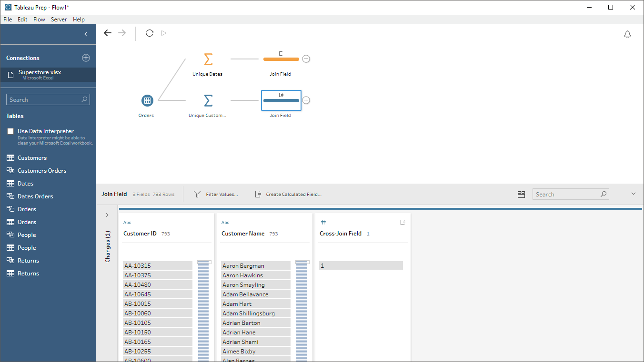Open the Flow menu
This screenshot has height=362, width=644.
(x=39, y=20)
